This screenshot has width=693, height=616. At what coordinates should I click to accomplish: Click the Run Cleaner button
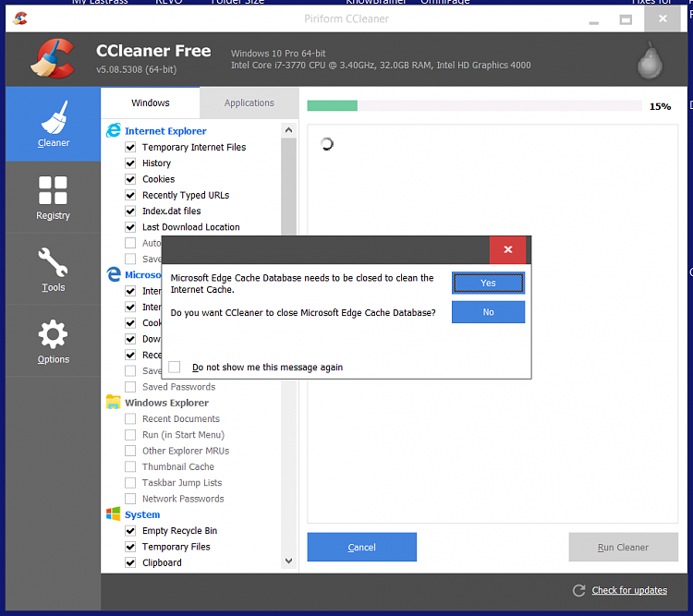click(x=623, y=547)
